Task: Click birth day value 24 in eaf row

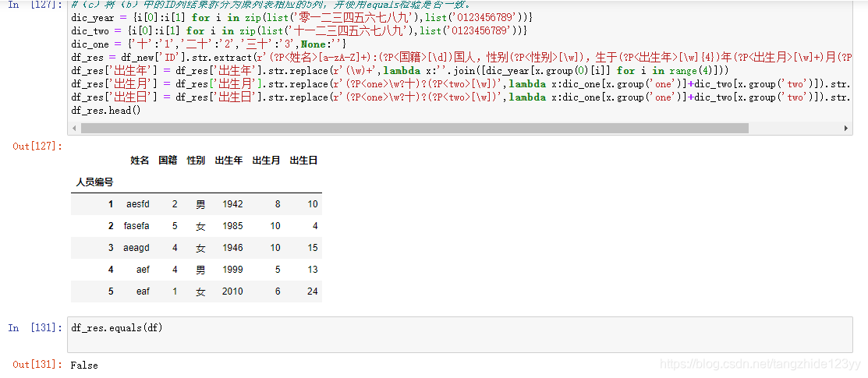Action: pyautogui.click(x=313, y=291)
